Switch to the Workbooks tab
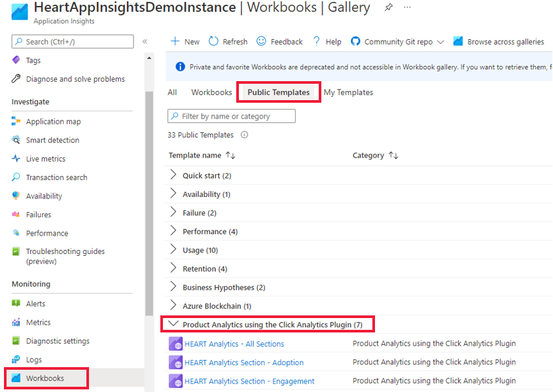Image resolution: width=553 pixels, height=392 pixels. (x=211, y=92)
